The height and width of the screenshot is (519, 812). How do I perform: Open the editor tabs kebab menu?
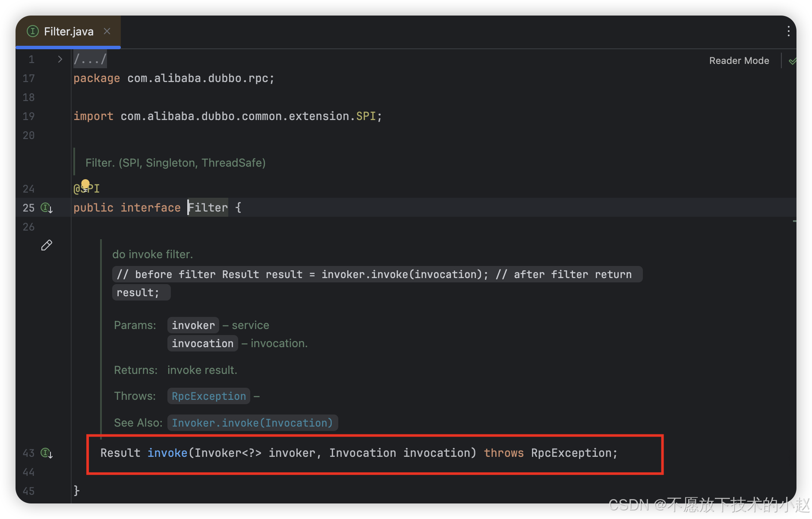tap(788, 31)
